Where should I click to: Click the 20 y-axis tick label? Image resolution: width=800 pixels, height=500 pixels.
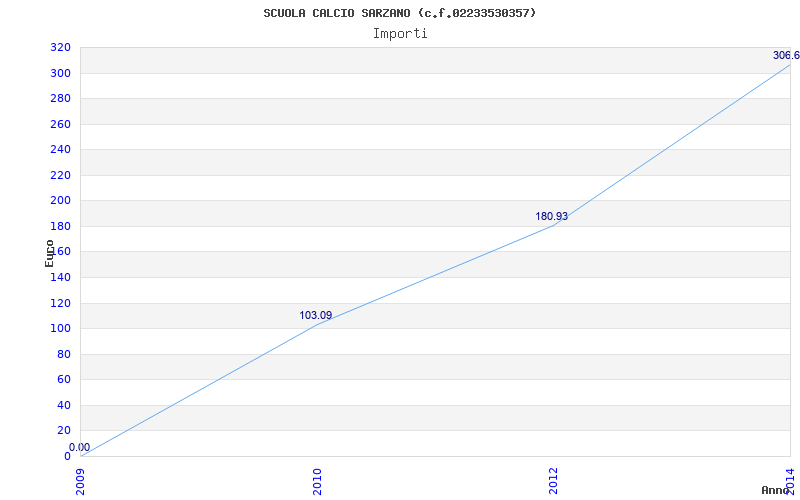64,431
